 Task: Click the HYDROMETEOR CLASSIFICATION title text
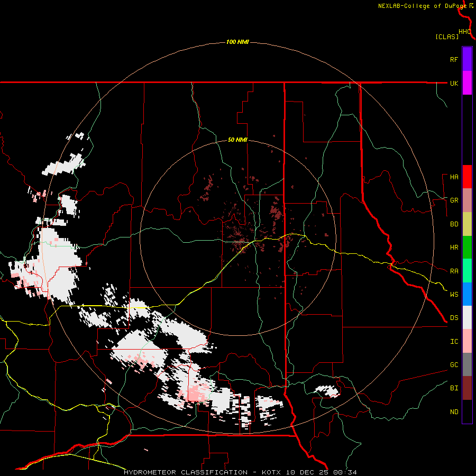point(186,472)
